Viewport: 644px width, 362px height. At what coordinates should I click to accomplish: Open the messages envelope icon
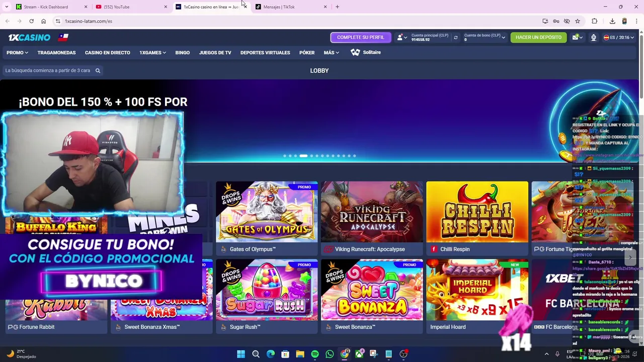(575, 37)
